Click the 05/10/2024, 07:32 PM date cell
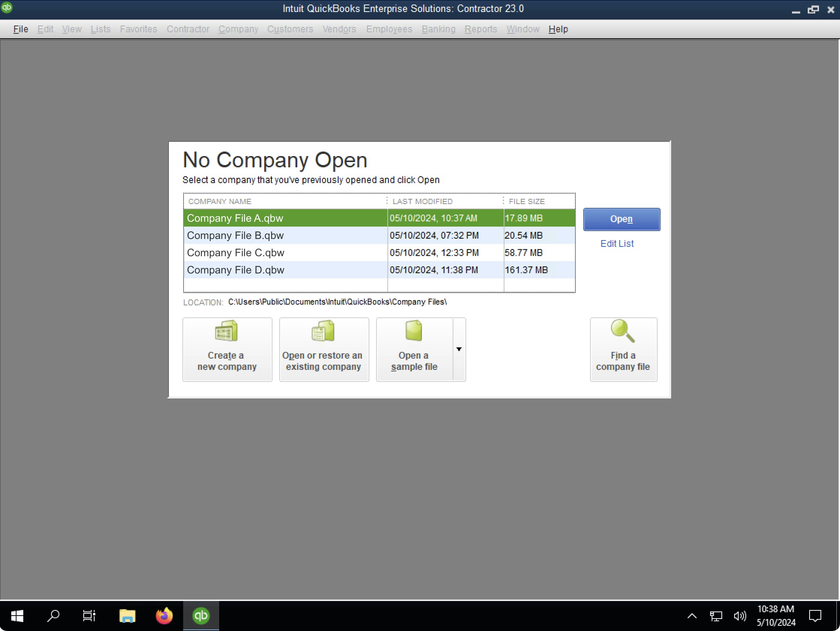 point(446,235)
